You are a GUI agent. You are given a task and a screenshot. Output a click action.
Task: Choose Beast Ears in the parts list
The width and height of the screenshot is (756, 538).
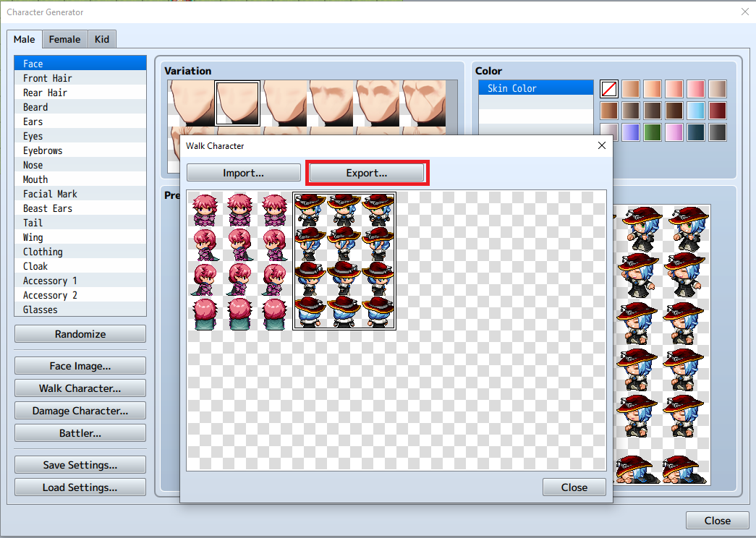(80, 208)
